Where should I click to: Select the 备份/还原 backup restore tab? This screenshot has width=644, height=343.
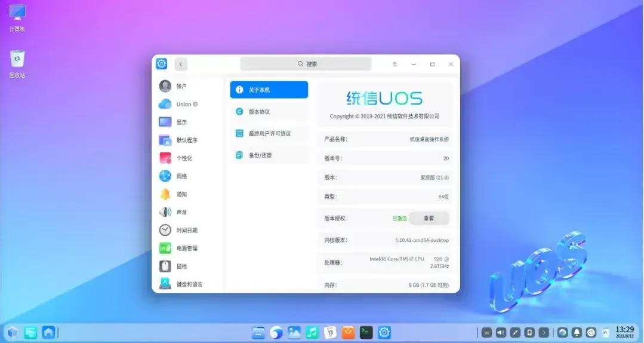click(x=269, y=155)
